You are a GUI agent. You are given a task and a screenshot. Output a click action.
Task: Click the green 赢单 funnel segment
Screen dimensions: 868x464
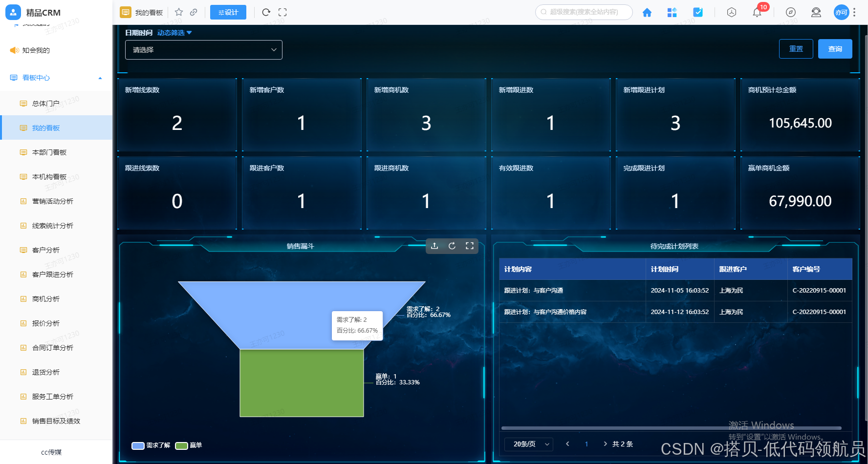click(x=302, y=383)
